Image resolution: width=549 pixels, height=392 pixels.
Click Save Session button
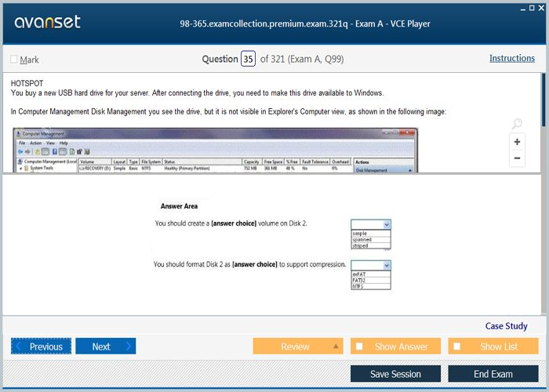[395, 374]
